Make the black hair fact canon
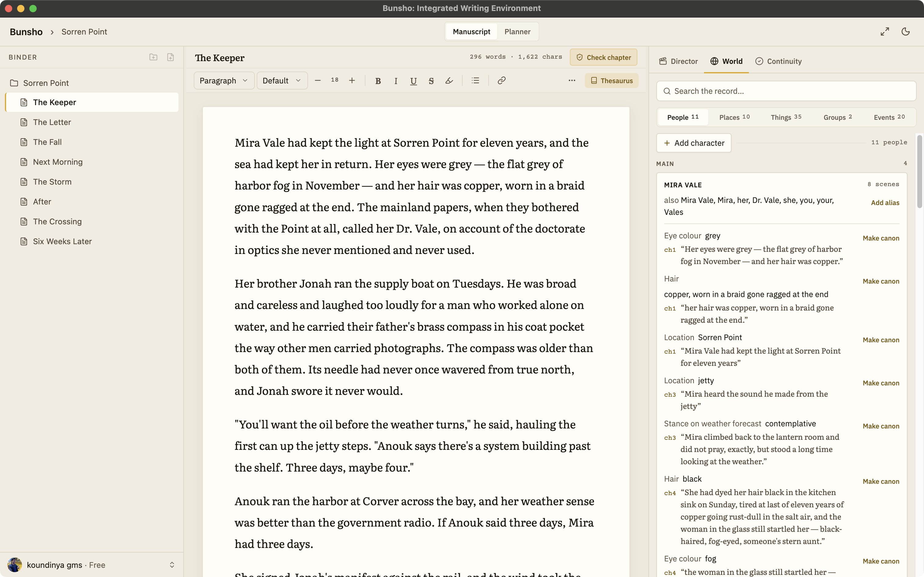The width and height of the screenshot is (924, 577). (881, 482)
